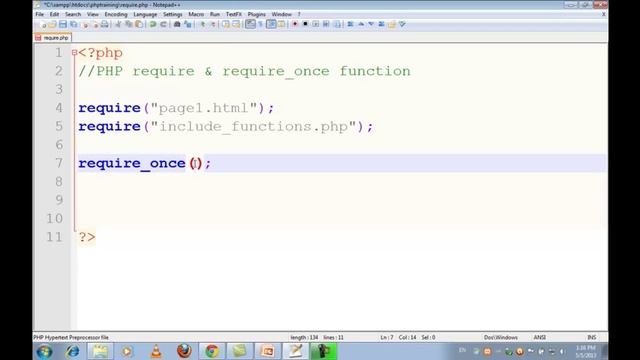Click the blue down-triangle toolbar icon

(x=371, y=24)
